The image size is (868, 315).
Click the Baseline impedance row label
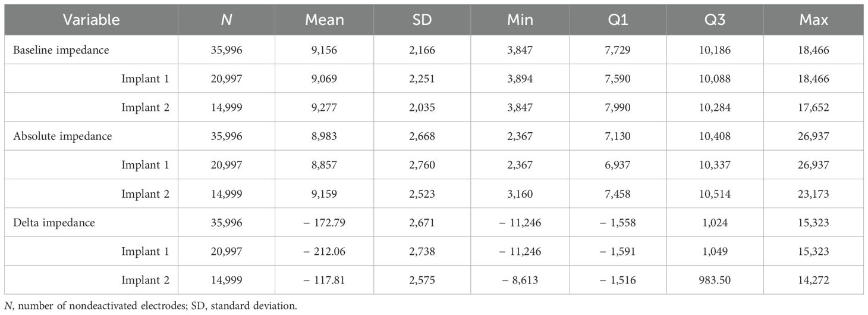pos(61,50)
